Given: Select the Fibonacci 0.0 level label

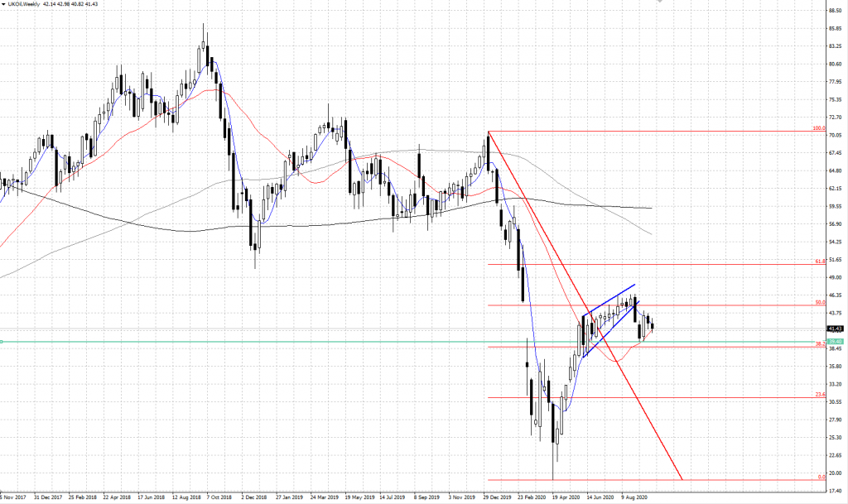Looking at the screenshot, I should pyautogui.click(x=821, y=477).
